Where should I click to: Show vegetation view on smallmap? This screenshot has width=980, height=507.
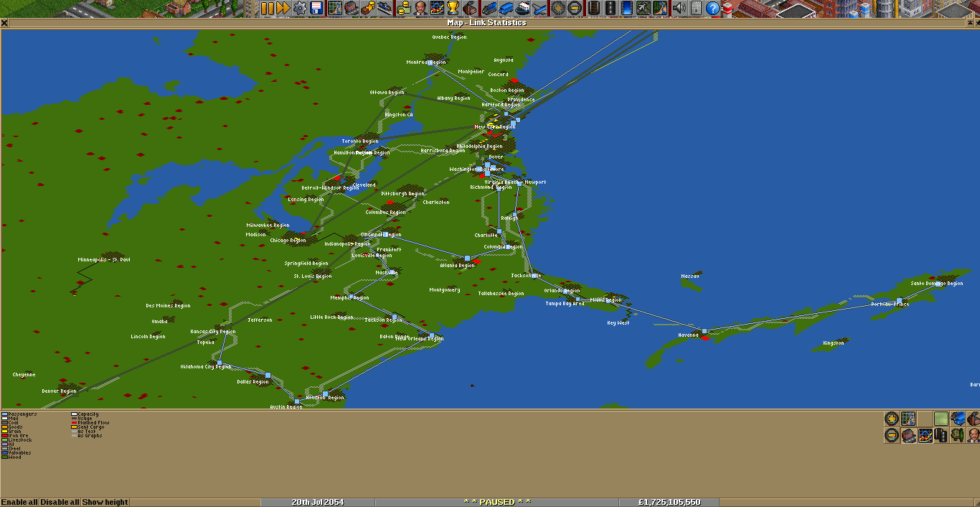(958, 435)
